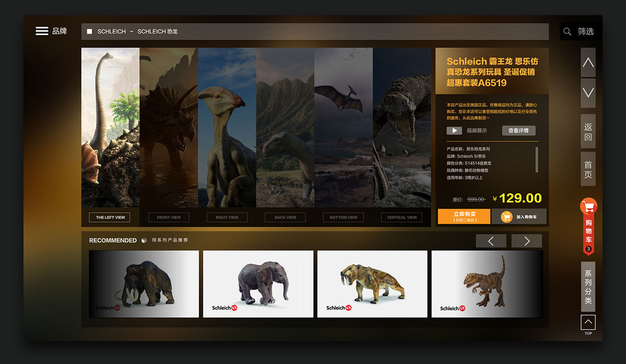Click cart icon in add-to-cart button
Image resolution: width=626 pixels, height=364 pixels.
(507, 217)
